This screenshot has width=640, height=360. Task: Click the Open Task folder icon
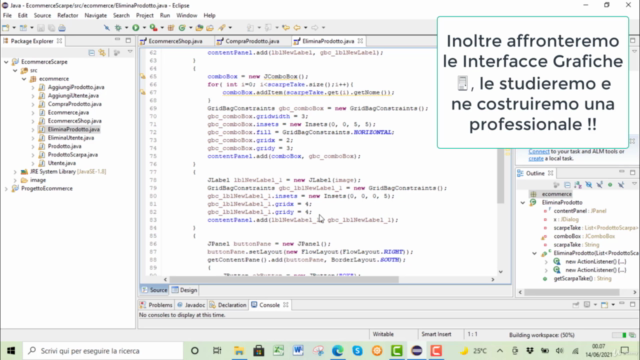[210, 28]
